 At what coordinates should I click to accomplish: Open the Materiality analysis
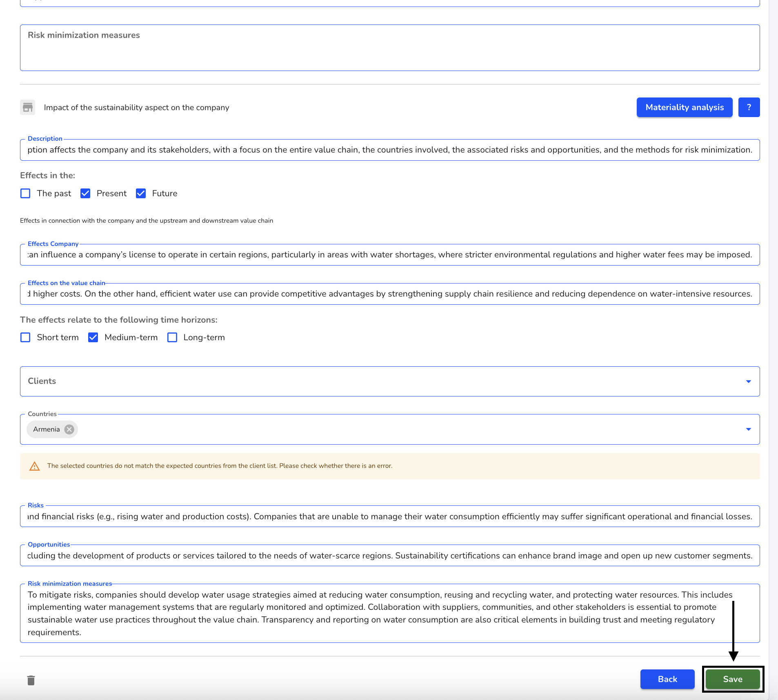point(685,107)
